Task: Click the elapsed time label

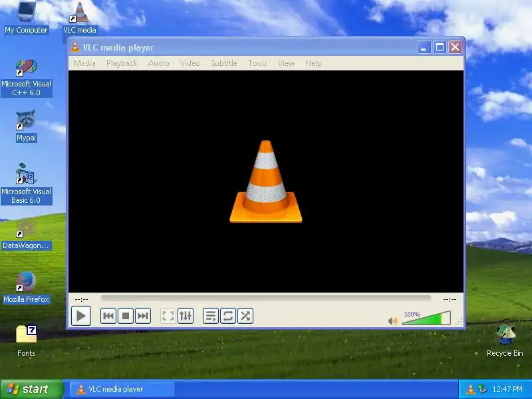Action: click(81, 299)
